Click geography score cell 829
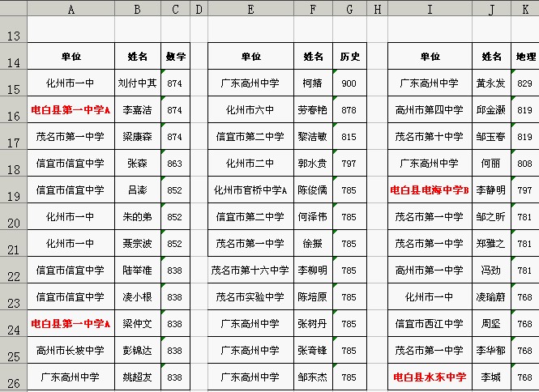The width and height of the screenshot is (539, 392). (524, 83)
